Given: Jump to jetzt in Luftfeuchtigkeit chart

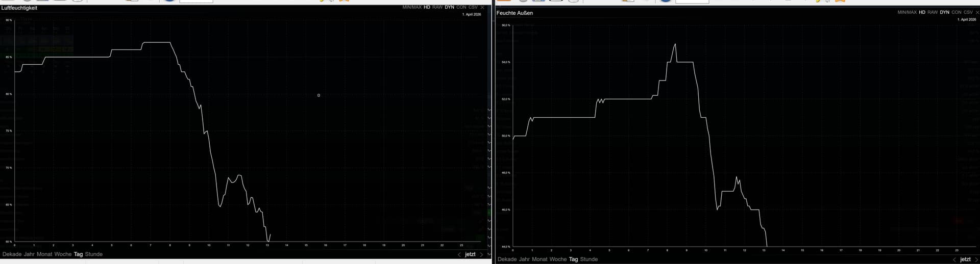Looking at the screenshot, I should tap(470, 254).
